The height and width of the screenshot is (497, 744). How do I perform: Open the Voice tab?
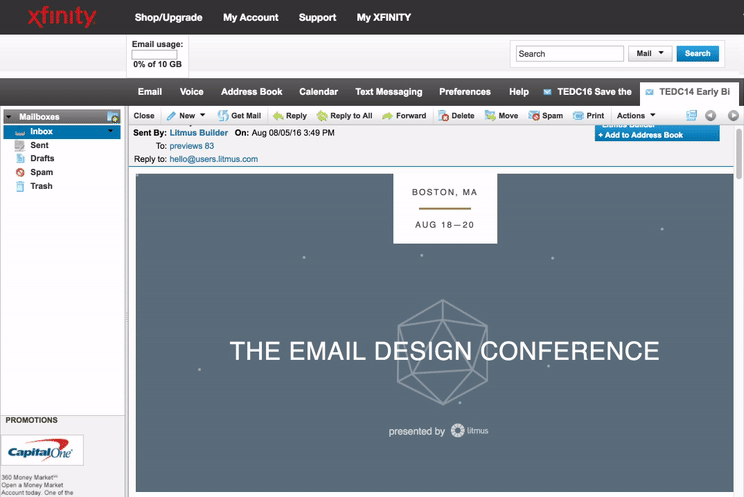(x=192, y=92)
